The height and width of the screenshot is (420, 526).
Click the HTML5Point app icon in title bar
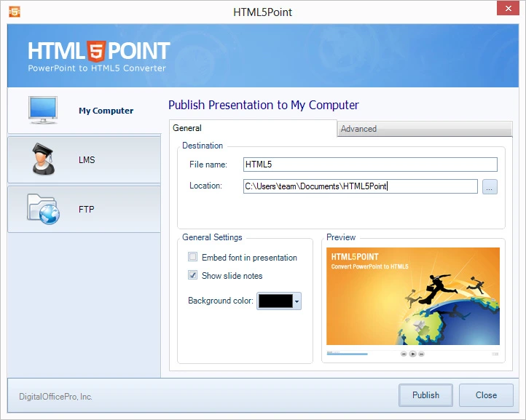pos(15,12)
